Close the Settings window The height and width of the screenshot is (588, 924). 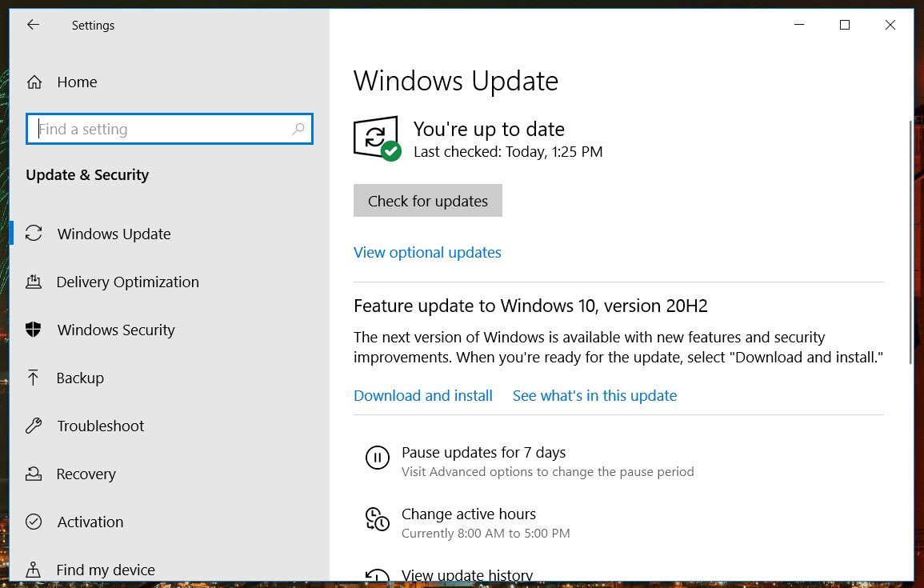(890, 25)
